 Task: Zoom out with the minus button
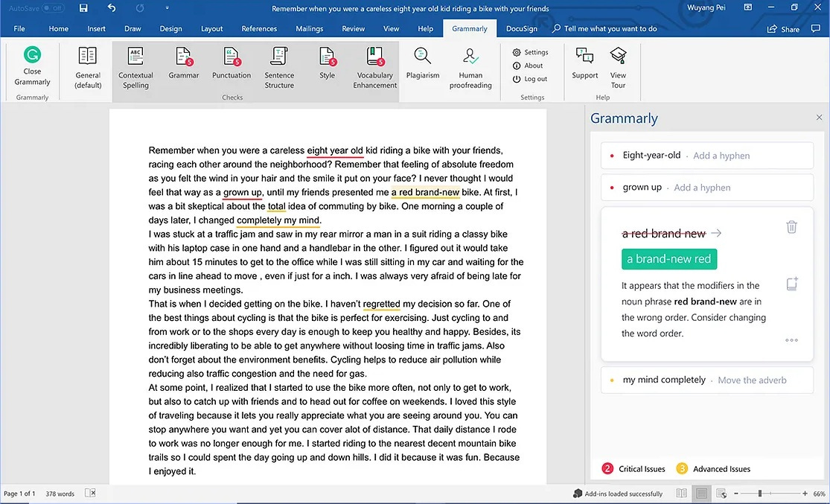tap(735, 494)
